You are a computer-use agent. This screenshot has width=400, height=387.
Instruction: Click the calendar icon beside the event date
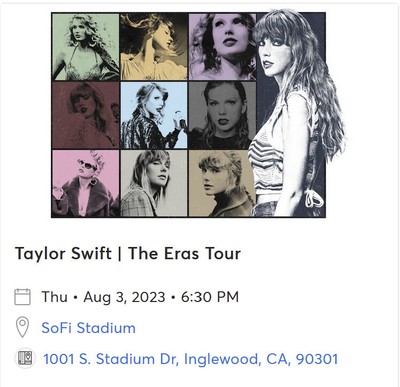pos(22,297)
